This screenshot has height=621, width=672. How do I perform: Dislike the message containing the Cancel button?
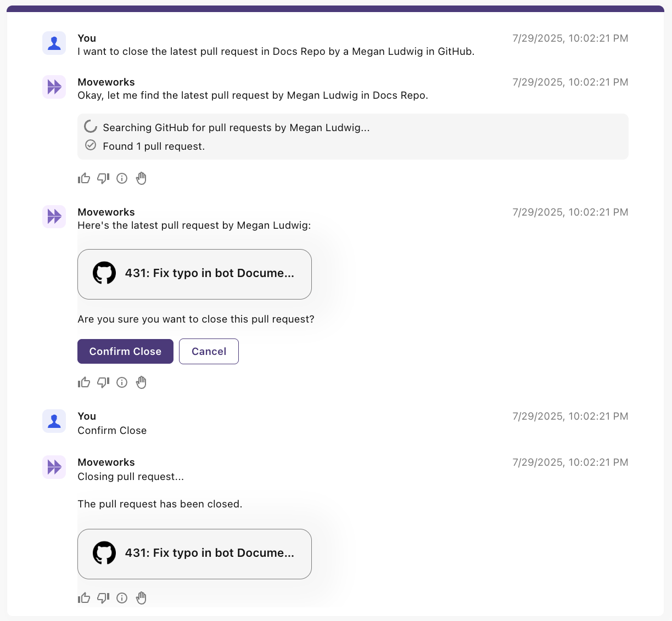coord(103,382)
